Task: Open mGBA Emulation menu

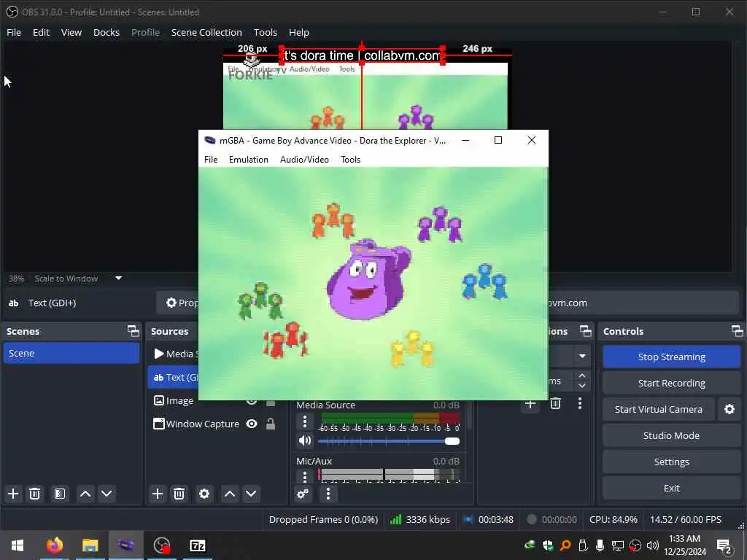Action: click(249, 160)
